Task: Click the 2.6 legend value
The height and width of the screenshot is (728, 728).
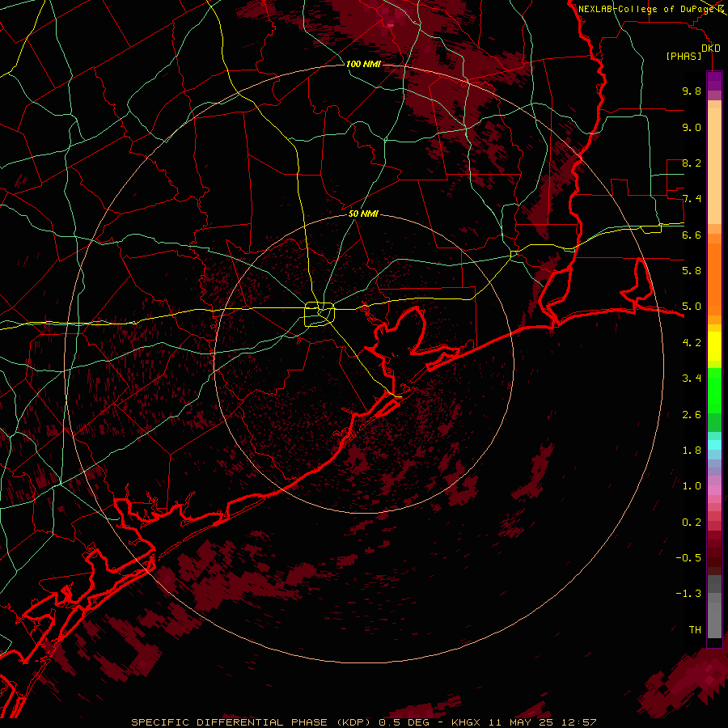Action: (x=692, y=415)
